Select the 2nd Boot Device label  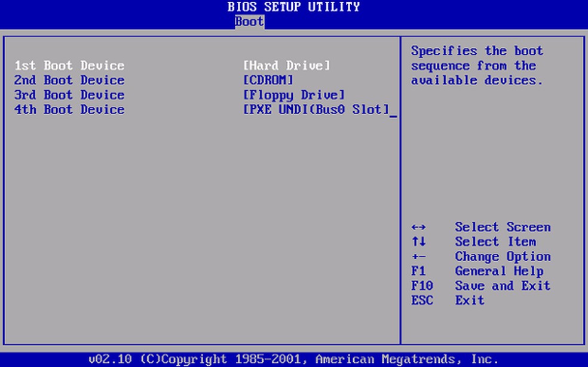69,80
